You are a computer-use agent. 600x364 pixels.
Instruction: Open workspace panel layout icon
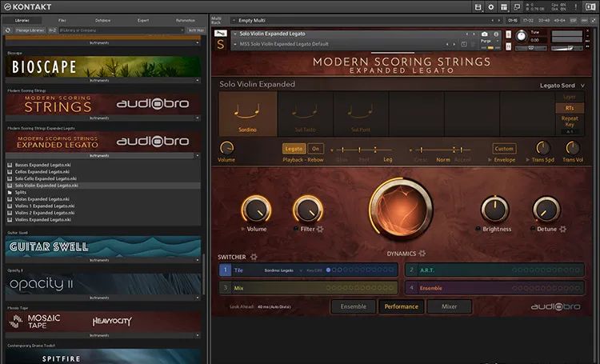(x=504, y=7)
